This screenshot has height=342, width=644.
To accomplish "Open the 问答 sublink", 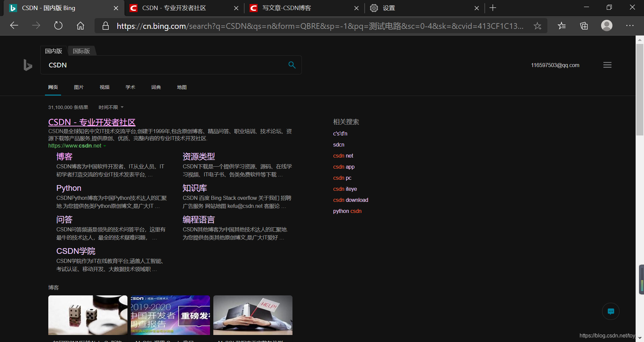I will (64, 220).
